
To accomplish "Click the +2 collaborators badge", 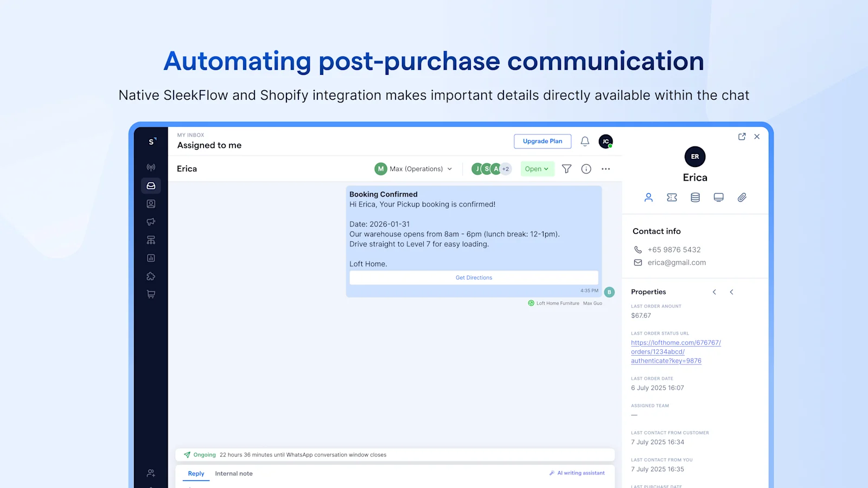I will pos(506,169).
